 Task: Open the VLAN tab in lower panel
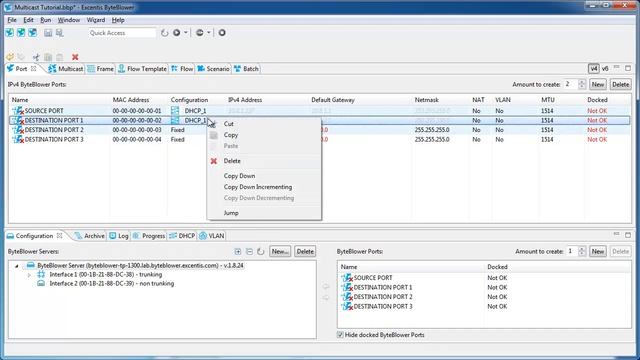pos(212,236)
